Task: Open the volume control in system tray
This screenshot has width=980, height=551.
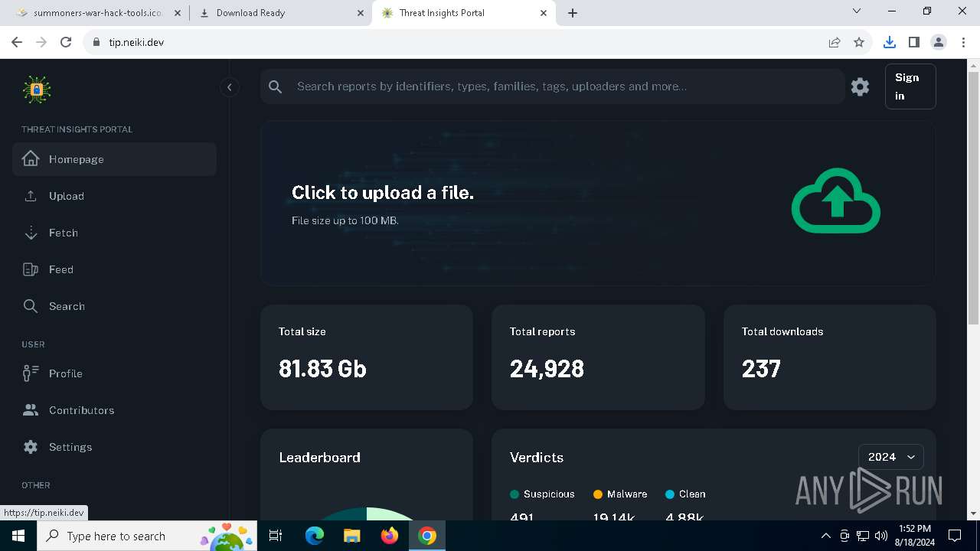Action: point(880,536)
